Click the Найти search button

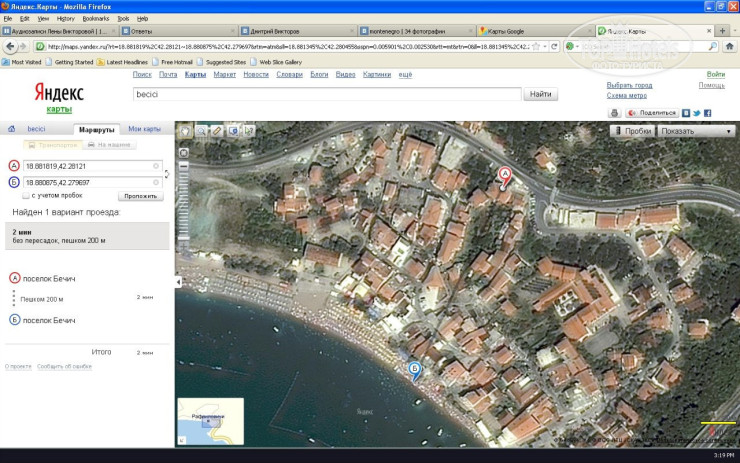[541, 94]
